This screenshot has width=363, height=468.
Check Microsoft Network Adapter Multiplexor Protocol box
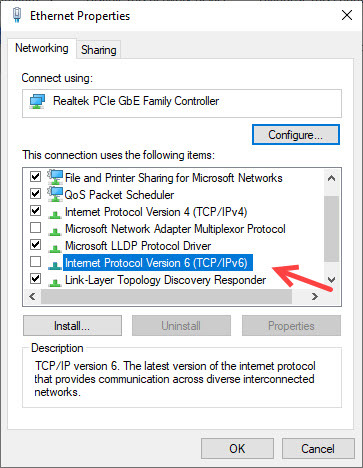click(35, 228)
